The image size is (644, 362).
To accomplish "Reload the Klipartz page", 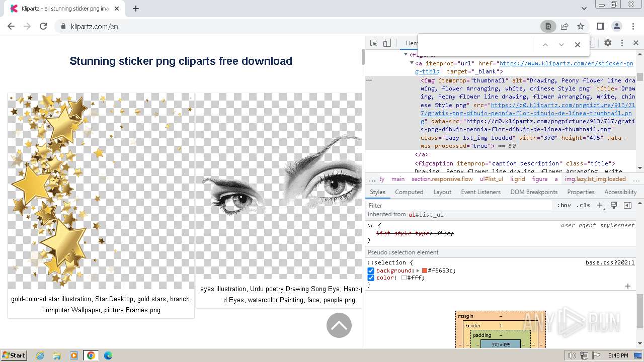I will [43, 26].
